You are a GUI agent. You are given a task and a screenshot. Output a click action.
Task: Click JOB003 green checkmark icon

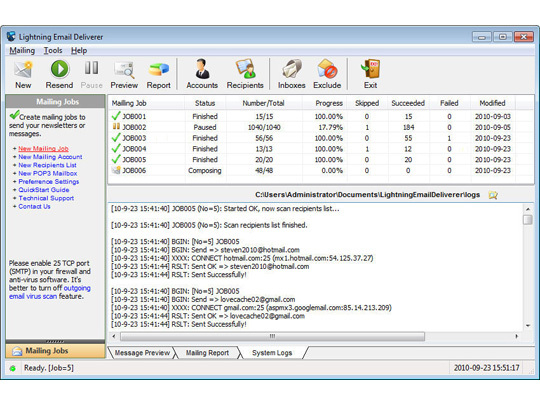tap(116, 138)
